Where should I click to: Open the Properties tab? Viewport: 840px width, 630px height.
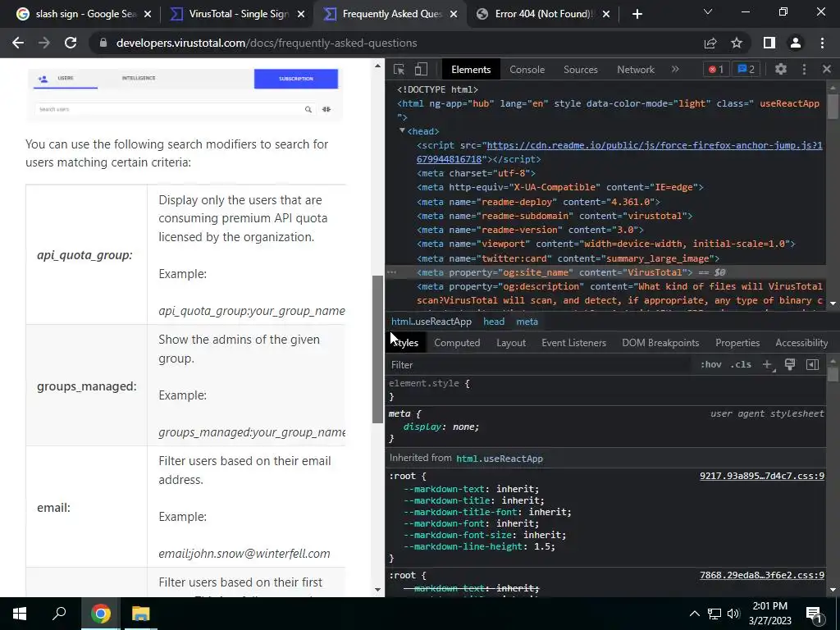coord(737,343)
